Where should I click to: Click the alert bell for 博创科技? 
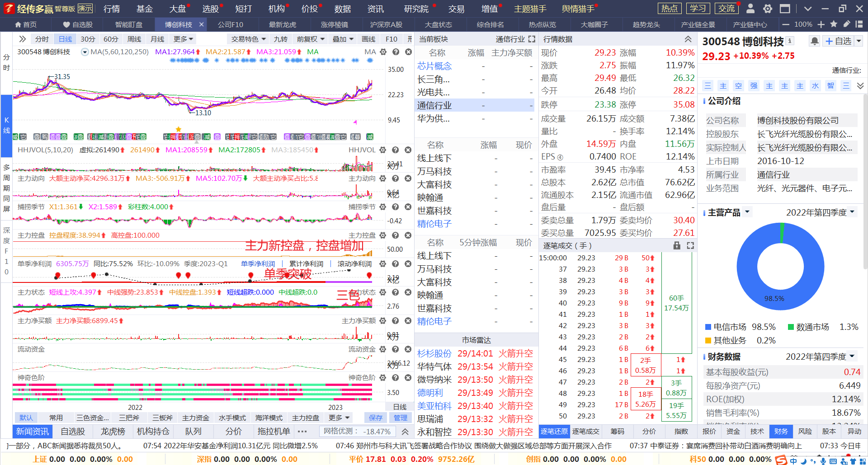pos(814,41)
